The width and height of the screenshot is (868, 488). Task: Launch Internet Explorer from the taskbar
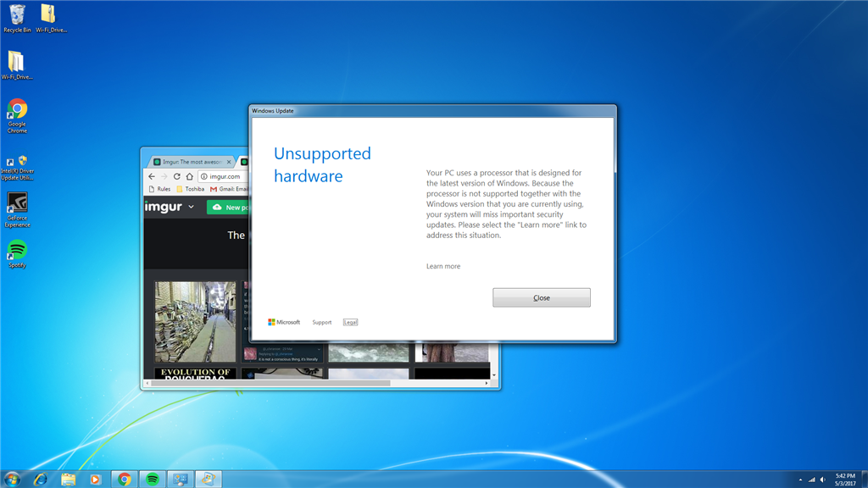tap(41, 480)
